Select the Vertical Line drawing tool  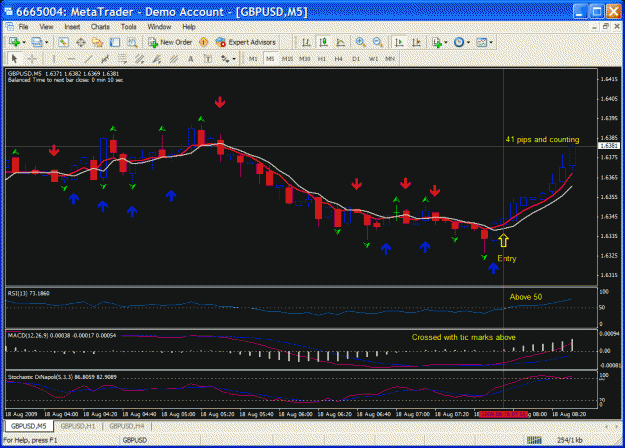[x=54, y=59]
